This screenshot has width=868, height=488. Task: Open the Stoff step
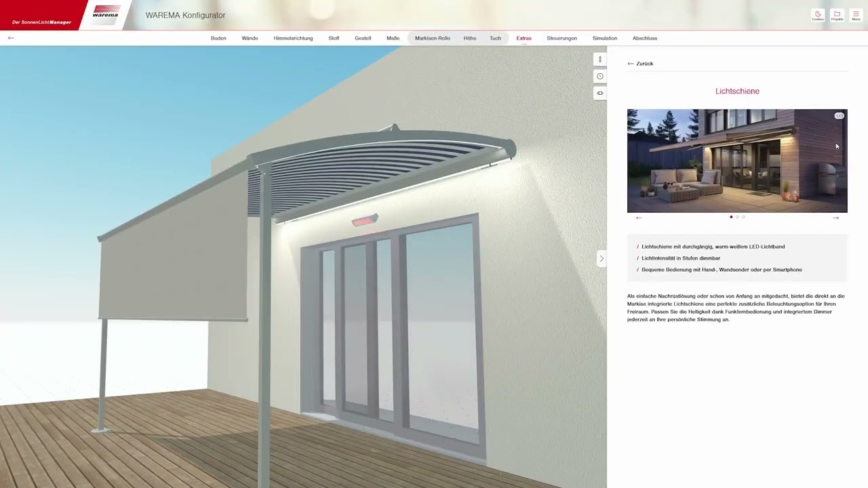[334, 38]
